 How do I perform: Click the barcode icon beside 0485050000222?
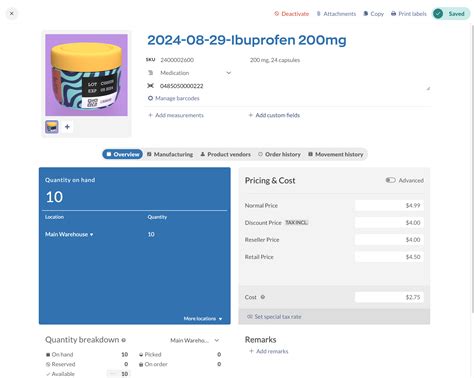point(151,86)
